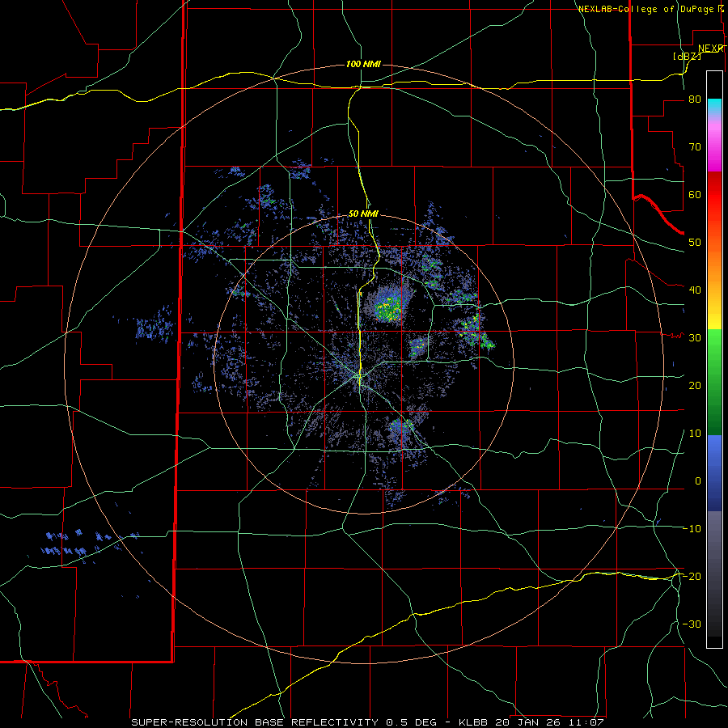Click the 60 value on the dBZ scale
The image size is (728, 728).
pos(695,194)
